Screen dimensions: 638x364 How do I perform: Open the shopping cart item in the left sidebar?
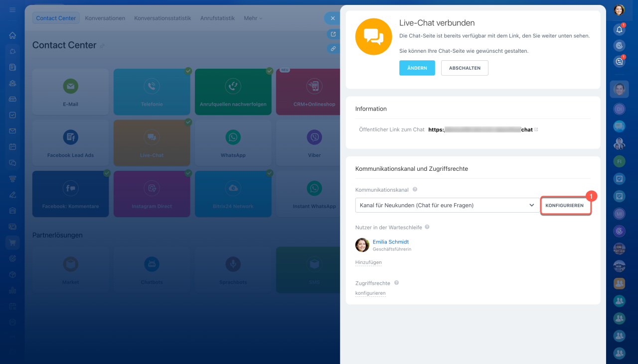pos(12,243)
